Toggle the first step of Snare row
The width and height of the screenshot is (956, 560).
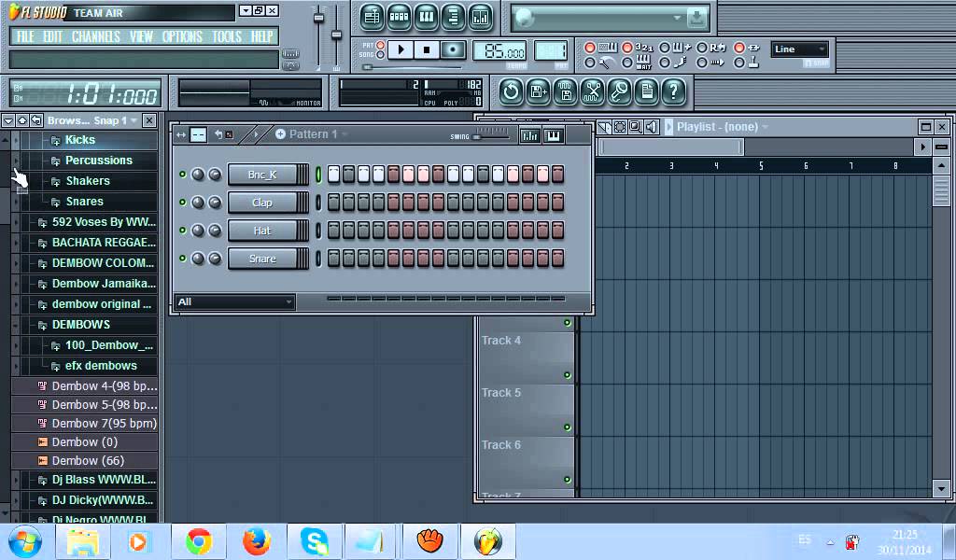point(333,259)
